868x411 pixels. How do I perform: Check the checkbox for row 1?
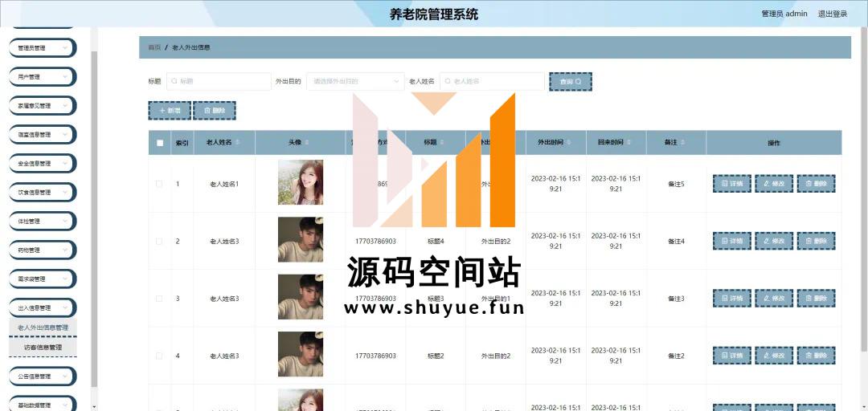(159, 184)
